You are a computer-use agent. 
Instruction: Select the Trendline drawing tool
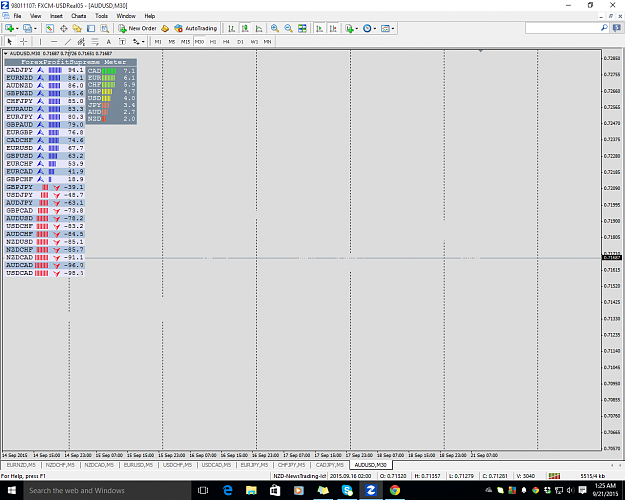(x=68, y=41)
